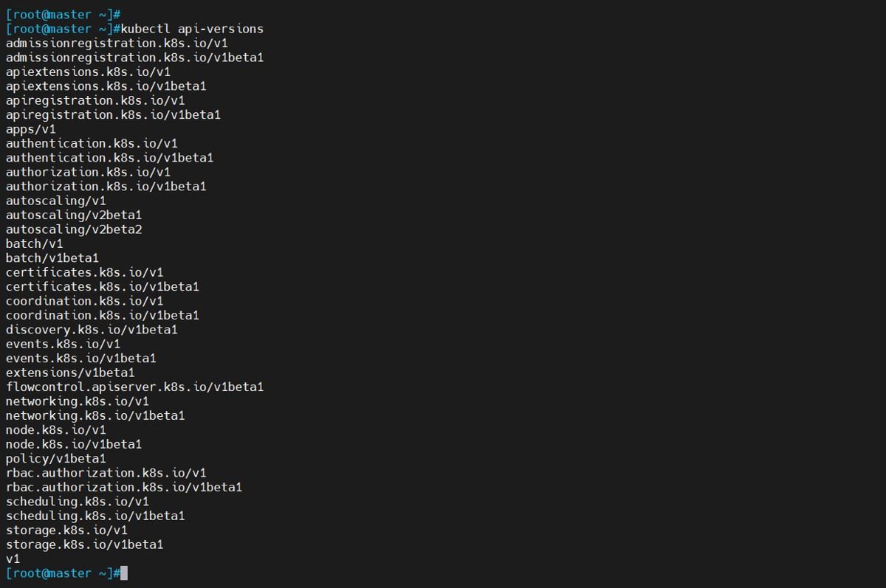Select the storage.k8s.io/v1beta1 entry
This screenshot has width=886, height=588.
tap(84, 544)
